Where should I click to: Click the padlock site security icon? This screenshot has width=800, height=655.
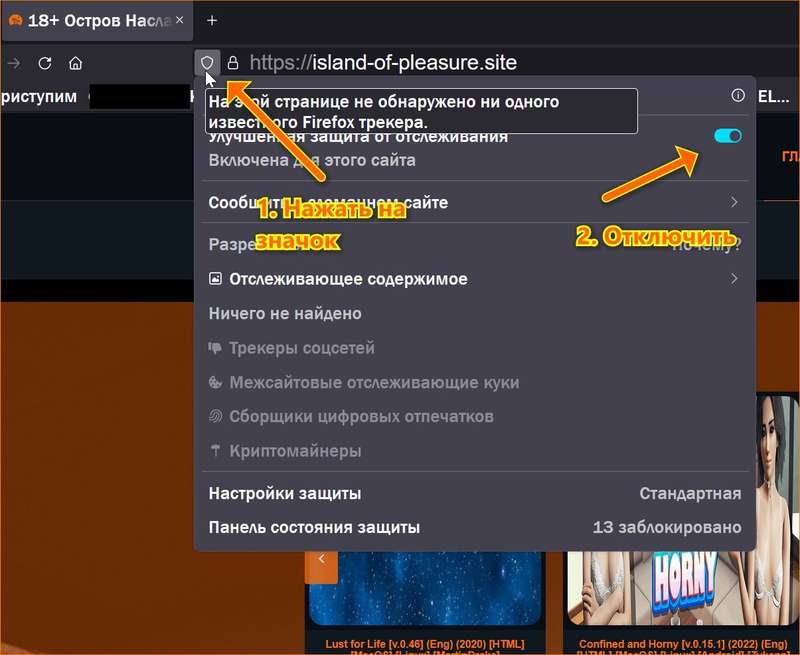(x=233, y=63)
